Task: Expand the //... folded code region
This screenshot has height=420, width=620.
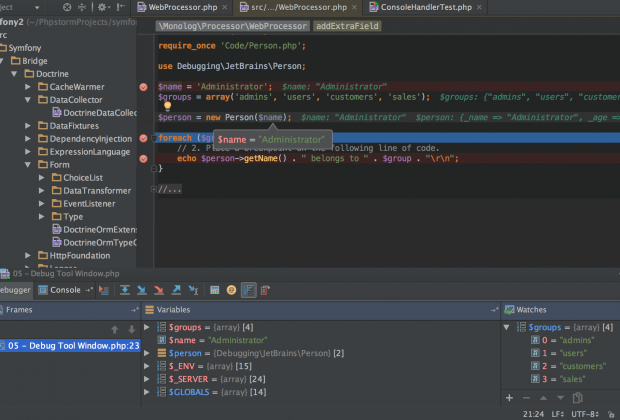Action: tap(170, 190)
